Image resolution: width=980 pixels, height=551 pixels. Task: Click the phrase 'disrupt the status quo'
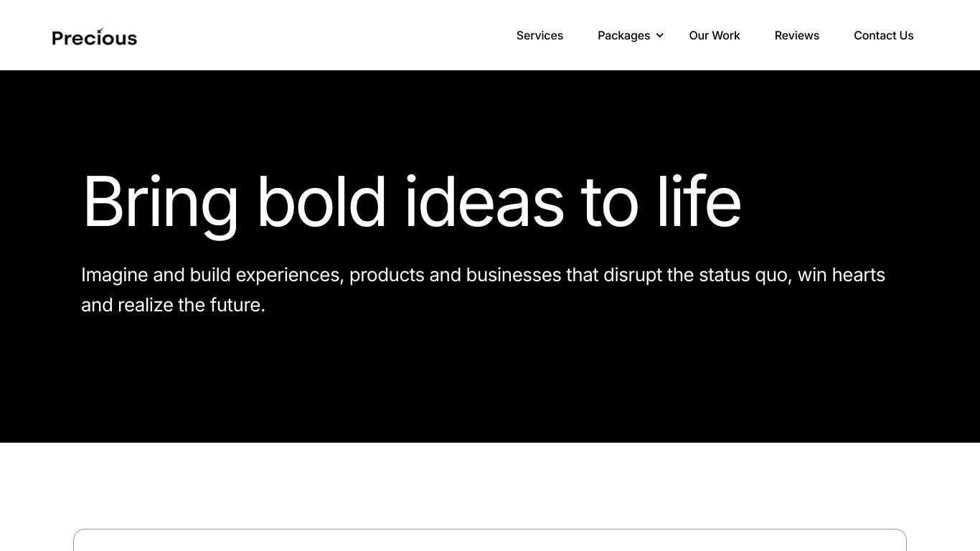pyautogui.click(x=695, y=275)
